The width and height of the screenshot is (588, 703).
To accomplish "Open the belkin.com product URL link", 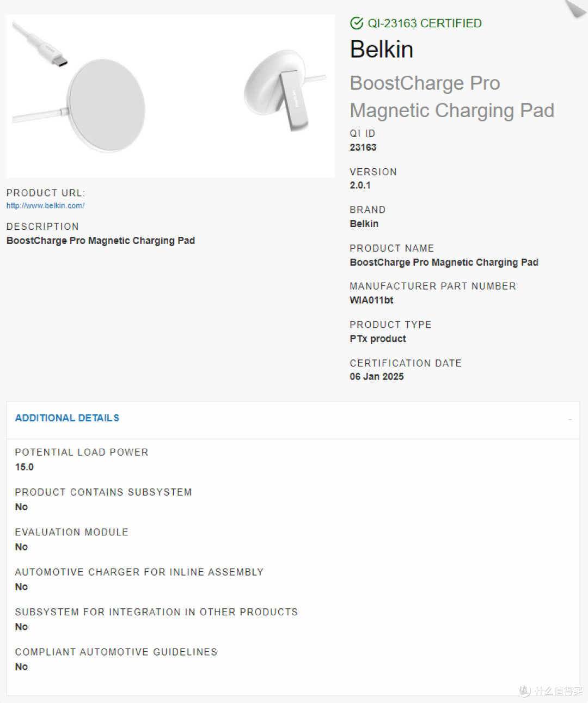I will pos(46,205).
